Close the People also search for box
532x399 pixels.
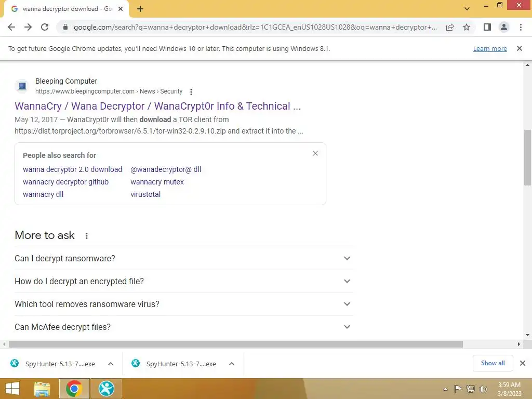pos(315,153)
